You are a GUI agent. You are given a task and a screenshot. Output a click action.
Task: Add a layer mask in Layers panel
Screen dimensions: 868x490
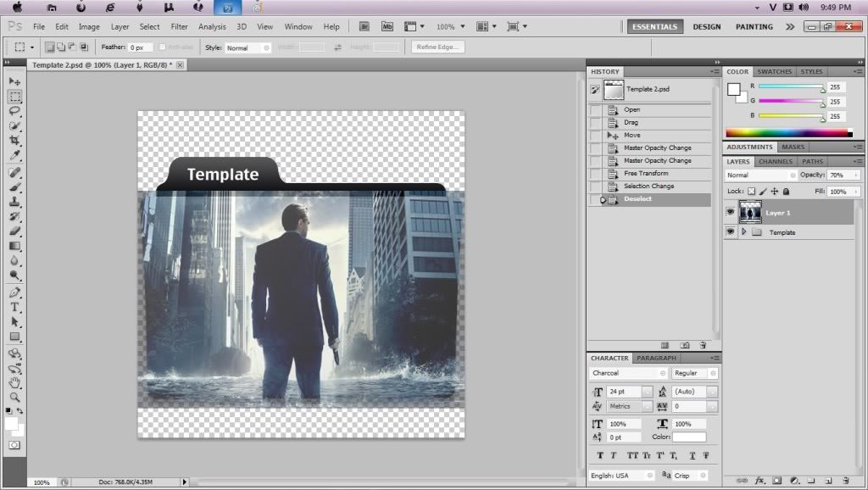point(776,480)
